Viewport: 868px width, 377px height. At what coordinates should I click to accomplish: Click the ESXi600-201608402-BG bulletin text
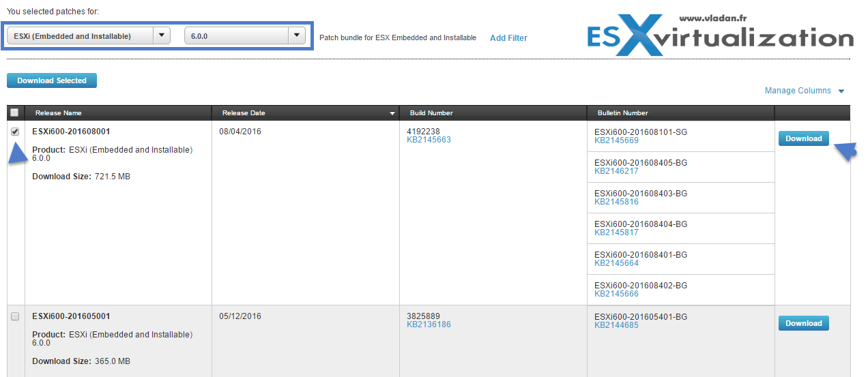641,286
